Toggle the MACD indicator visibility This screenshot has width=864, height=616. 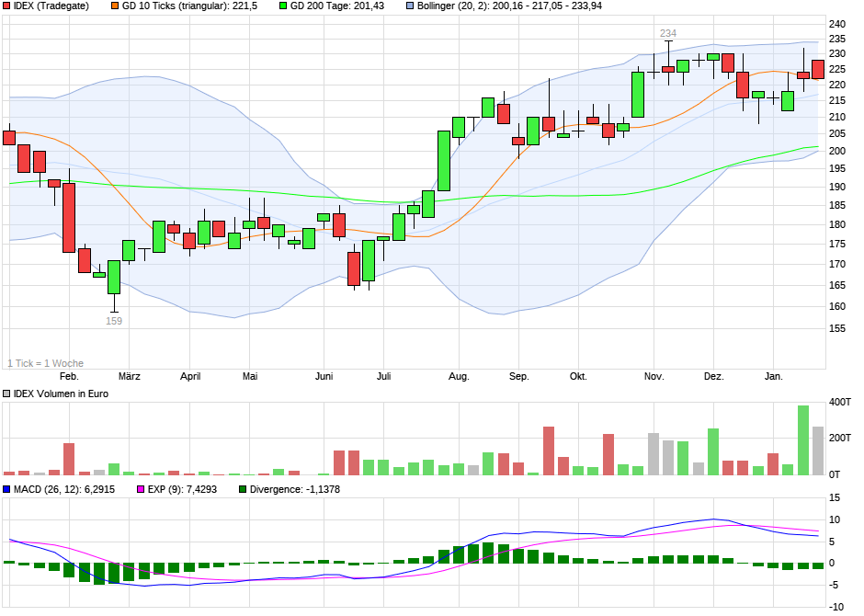click(x=8, y=490)
